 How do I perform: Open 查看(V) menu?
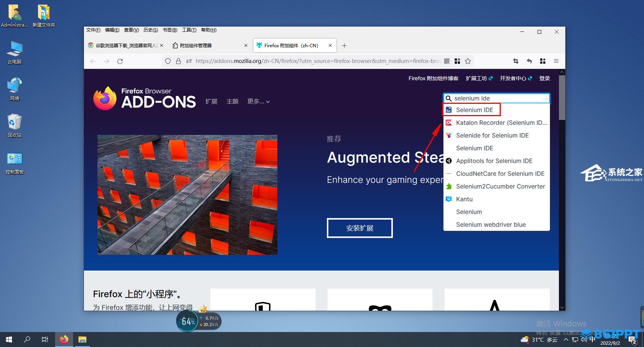tap(132, 30)
